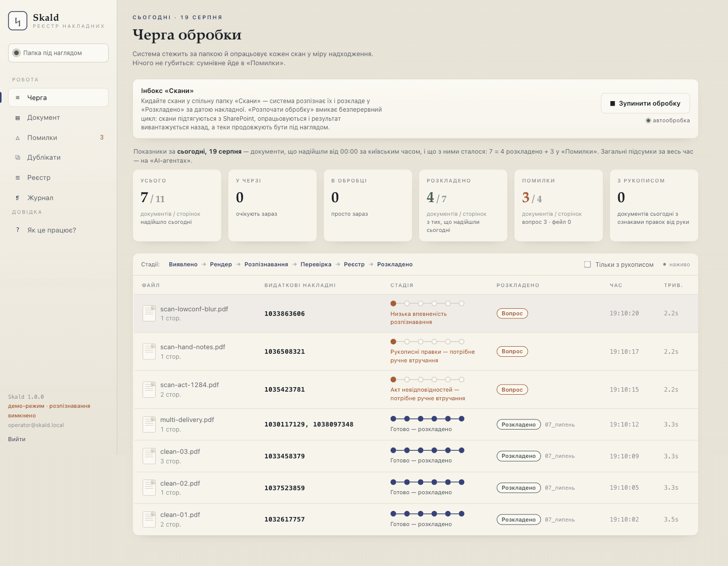Click Рендер stage label
The image size is (728, 566).
[x=221, y=264]
